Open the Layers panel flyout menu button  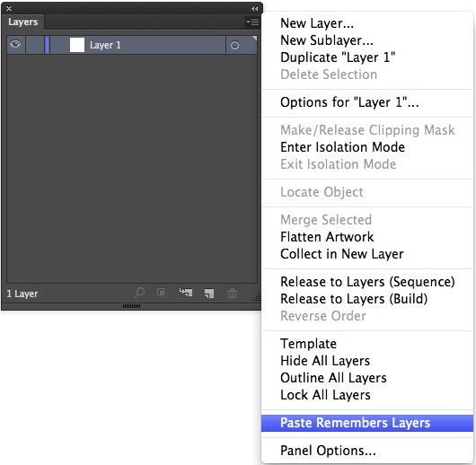pyautogui.click(x=252, y=22)
